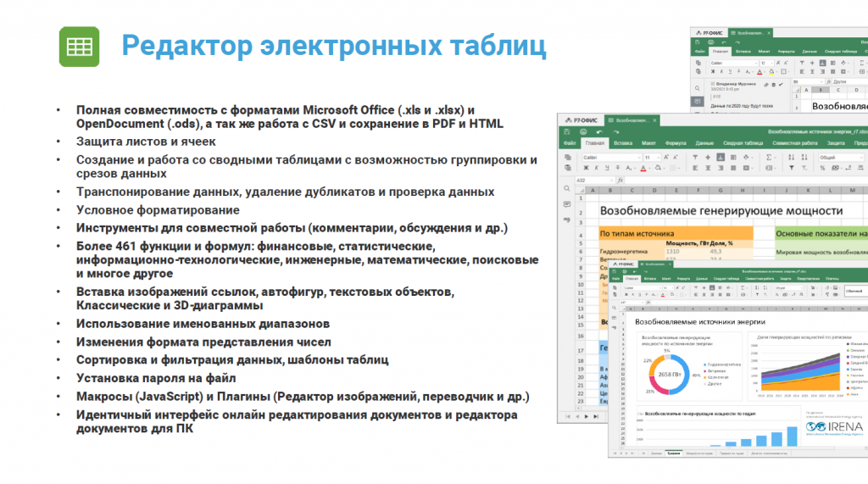
Task: Toggle Italic (К) in rear window
Action: tap(721, 71)
